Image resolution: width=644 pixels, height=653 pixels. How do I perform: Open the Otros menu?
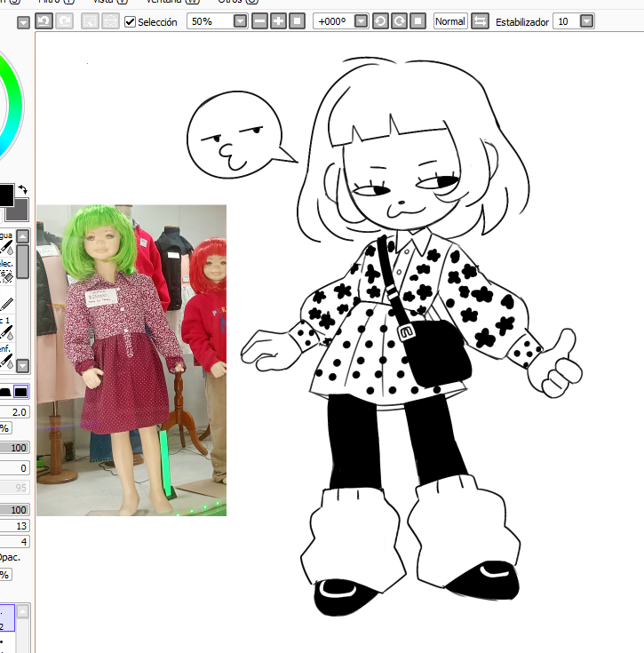238,1
